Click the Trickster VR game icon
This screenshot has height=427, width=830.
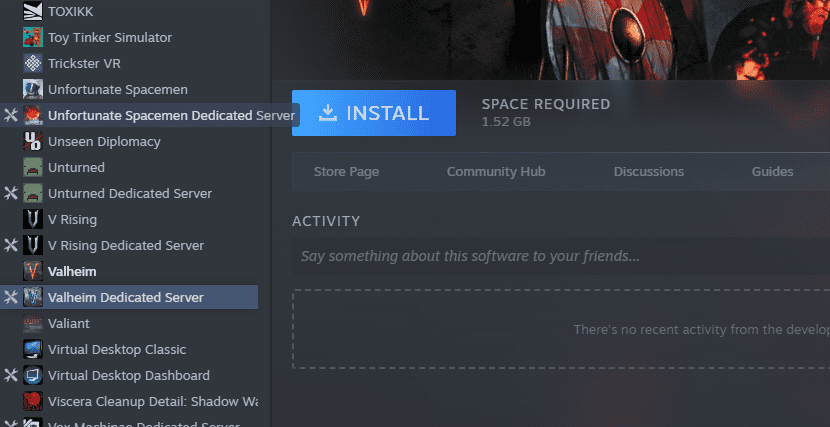tap(32, 64)
